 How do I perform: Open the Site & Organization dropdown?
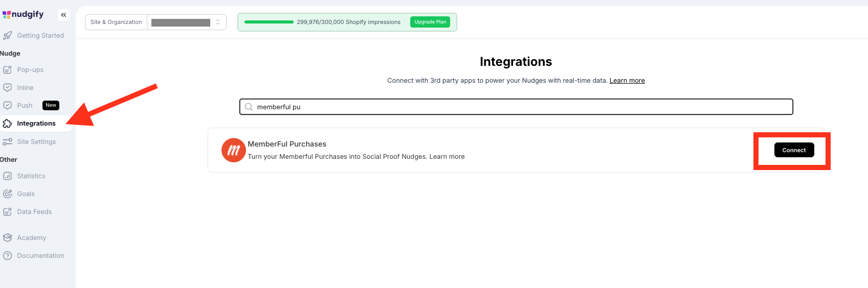pos(187,22)
